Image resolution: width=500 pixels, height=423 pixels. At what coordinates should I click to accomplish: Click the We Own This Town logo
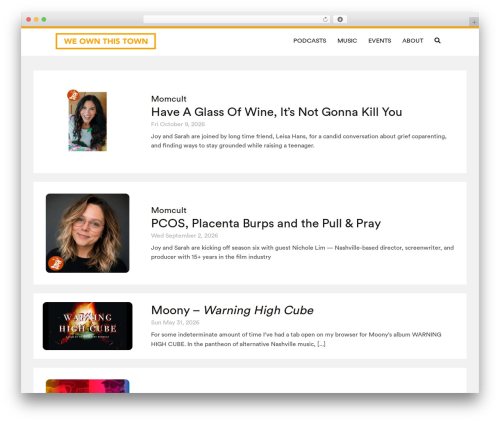coord(105,41)
